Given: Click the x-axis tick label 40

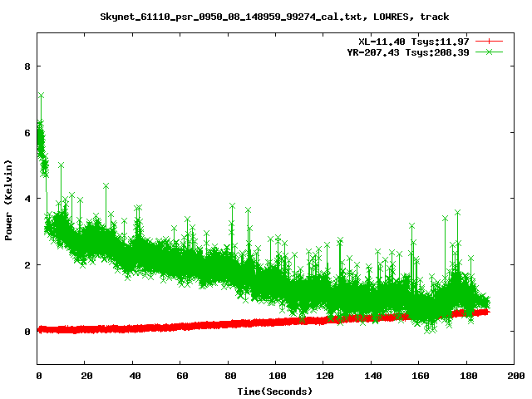Looking at the screenshot, I should pos(135,376).
